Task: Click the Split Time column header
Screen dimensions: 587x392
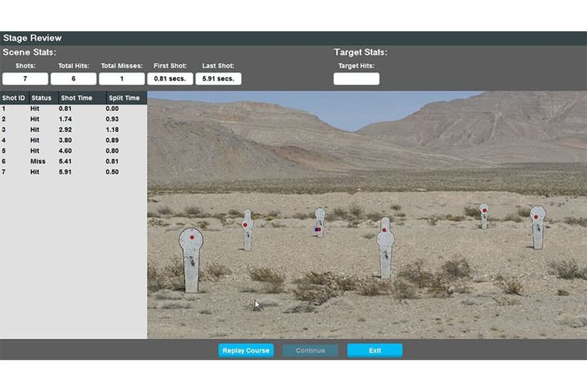Action: pos(124,98)
